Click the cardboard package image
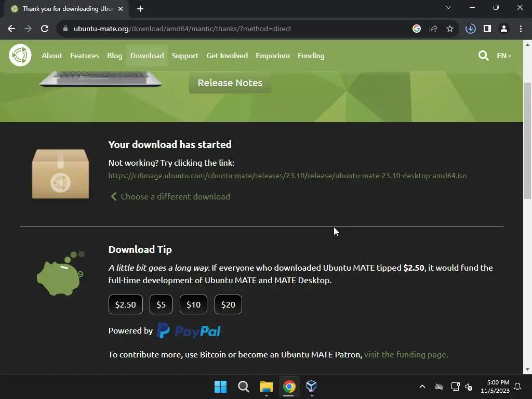This screenshot has width=532, height=399. tap(60, 174)
